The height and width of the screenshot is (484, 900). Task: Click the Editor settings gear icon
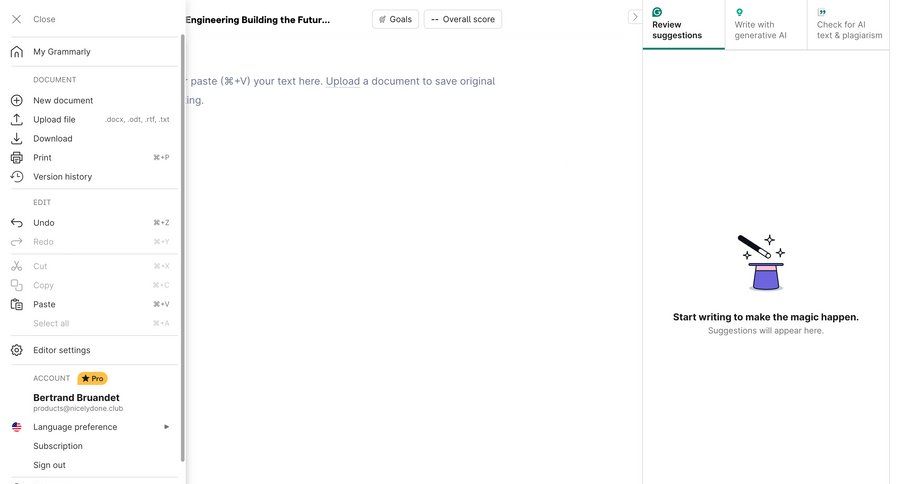[x=17, y=350]
